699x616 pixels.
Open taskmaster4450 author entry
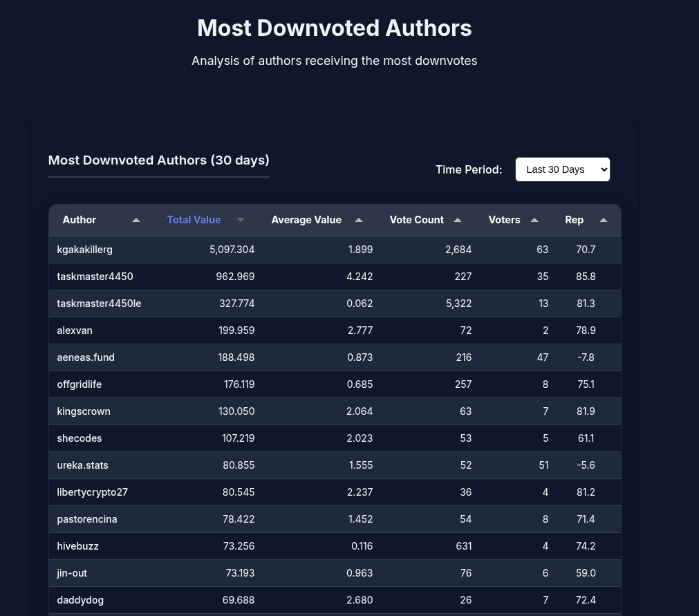(95, 277)
